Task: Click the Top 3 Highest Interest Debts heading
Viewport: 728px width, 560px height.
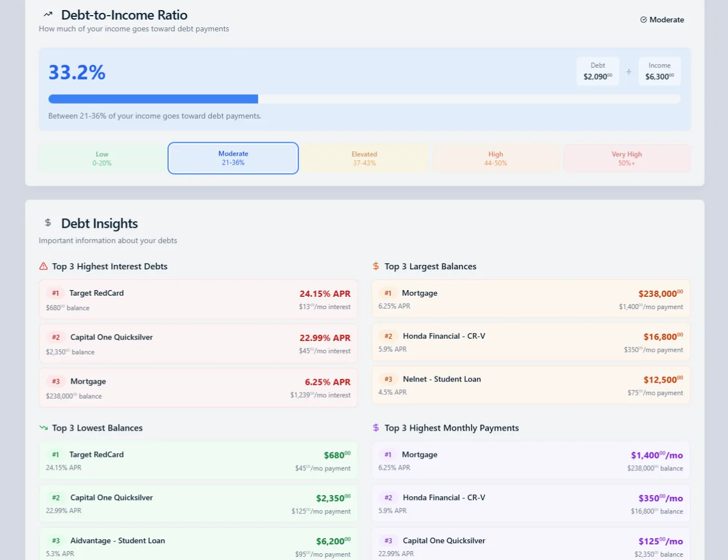Action: click(110, 267)
